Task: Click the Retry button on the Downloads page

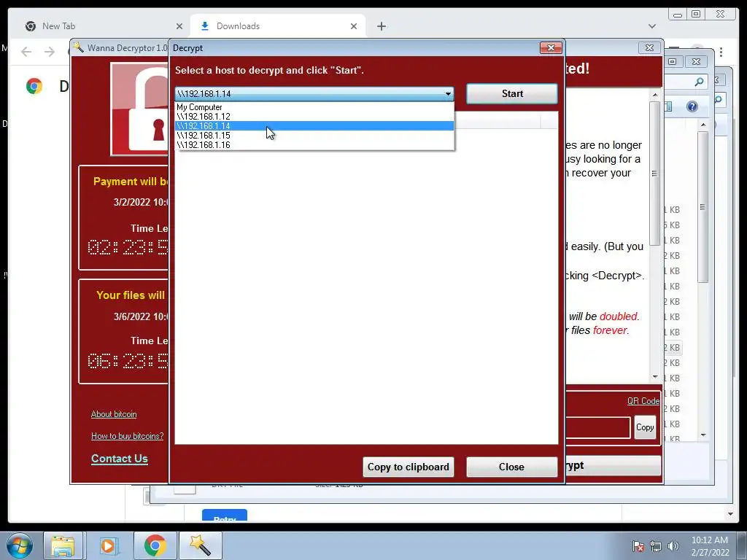Action: coord(225,516)
